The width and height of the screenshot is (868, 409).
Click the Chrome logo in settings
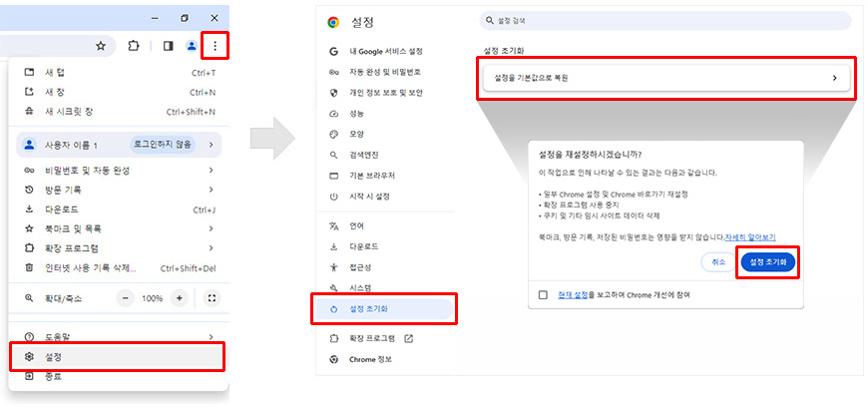click(332, 22)
